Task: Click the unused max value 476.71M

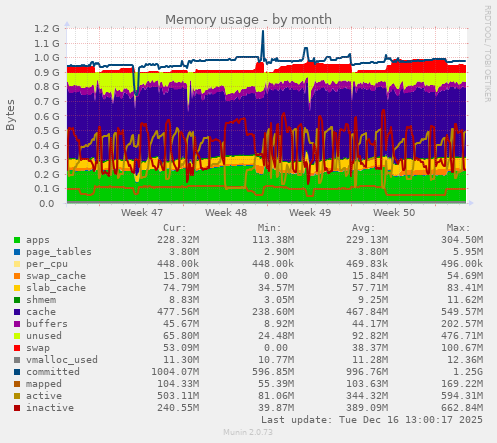Action: pos(462,336)
